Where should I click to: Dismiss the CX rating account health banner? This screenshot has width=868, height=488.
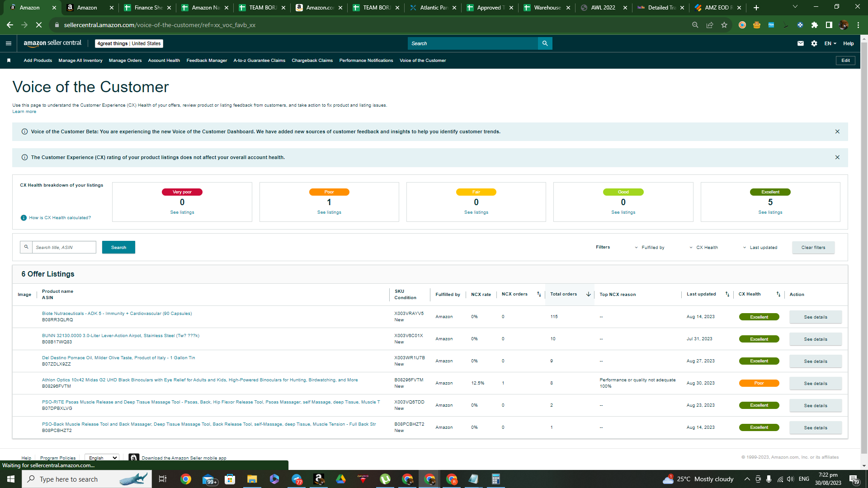click(837, 157)
